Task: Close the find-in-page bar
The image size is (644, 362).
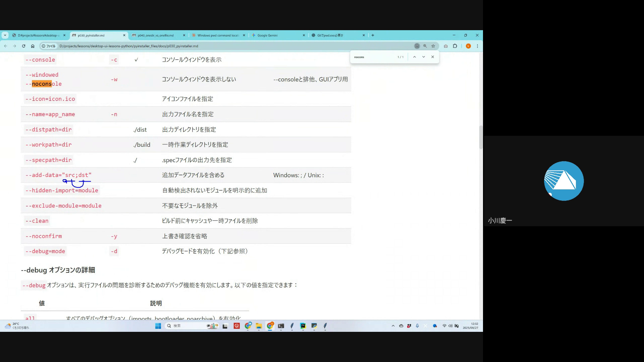Action: click(433, 57)
